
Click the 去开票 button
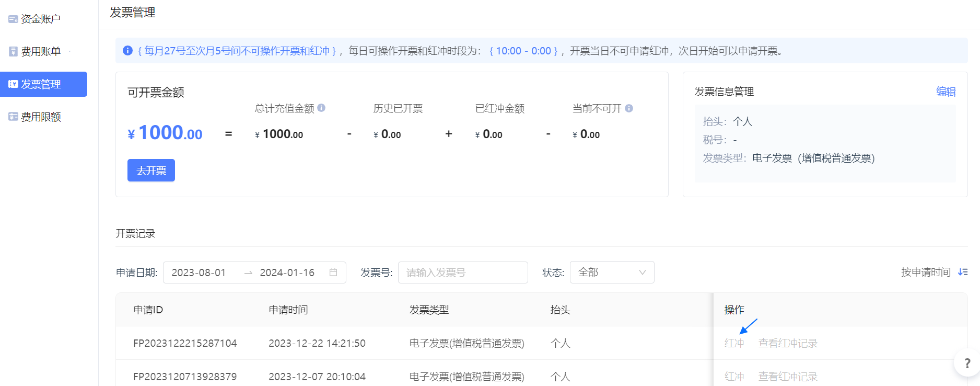coord(151,171)
